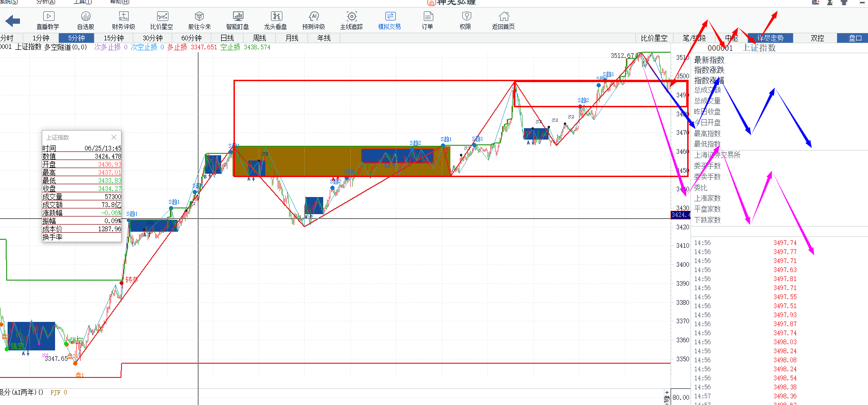The height and width of the screenshot is (405, 868).
Task: Click the 财务评级 financial rating icon
Action: point(123,20)
